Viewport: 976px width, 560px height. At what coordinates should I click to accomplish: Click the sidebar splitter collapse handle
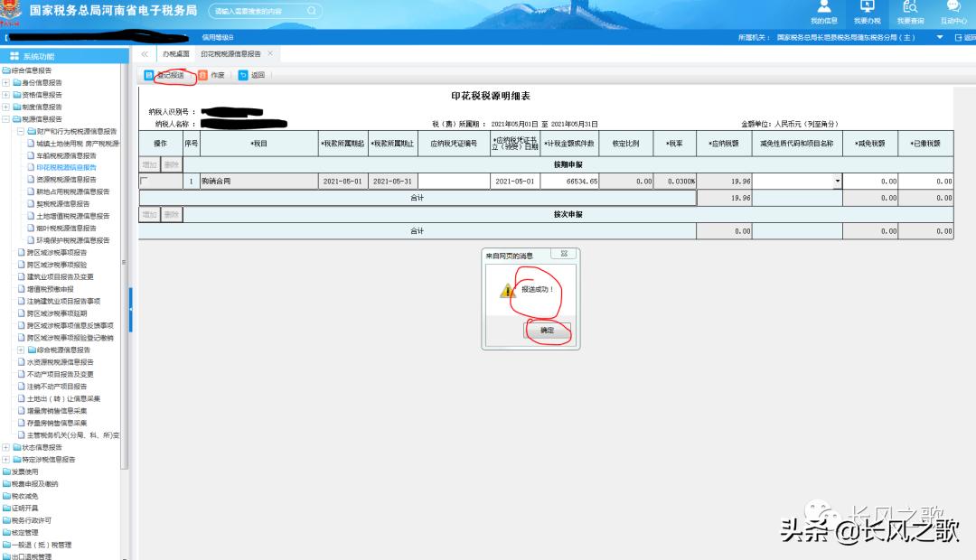131,309
